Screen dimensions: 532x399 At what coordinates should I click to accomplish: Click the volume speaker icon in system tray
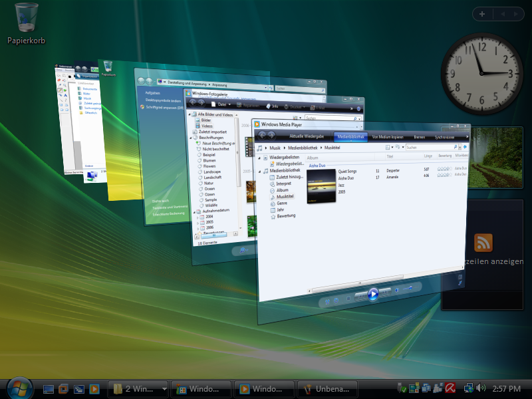click(x=481, y=388)
